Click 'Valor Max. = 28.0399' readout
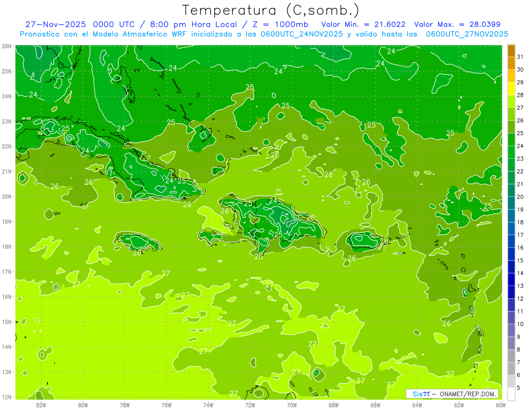Viewport: 532px width, 411px height. coord(457,24)
